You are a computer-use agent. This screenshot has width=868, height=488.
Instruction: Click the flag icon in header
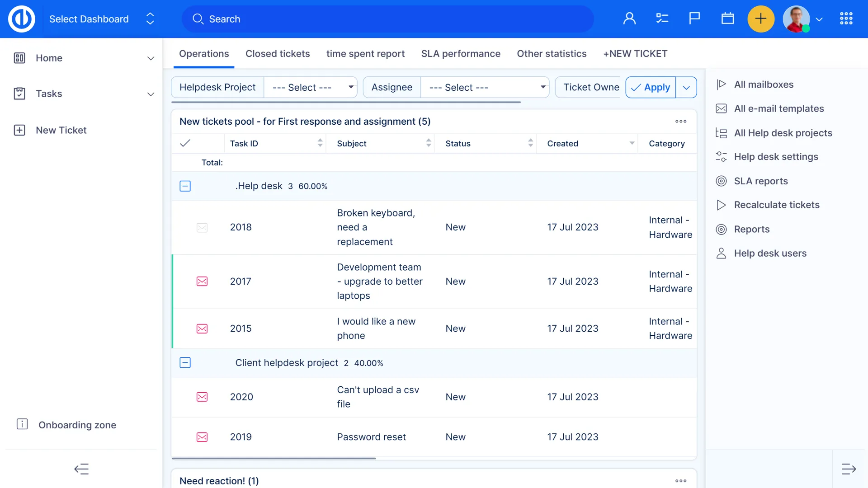694,19
